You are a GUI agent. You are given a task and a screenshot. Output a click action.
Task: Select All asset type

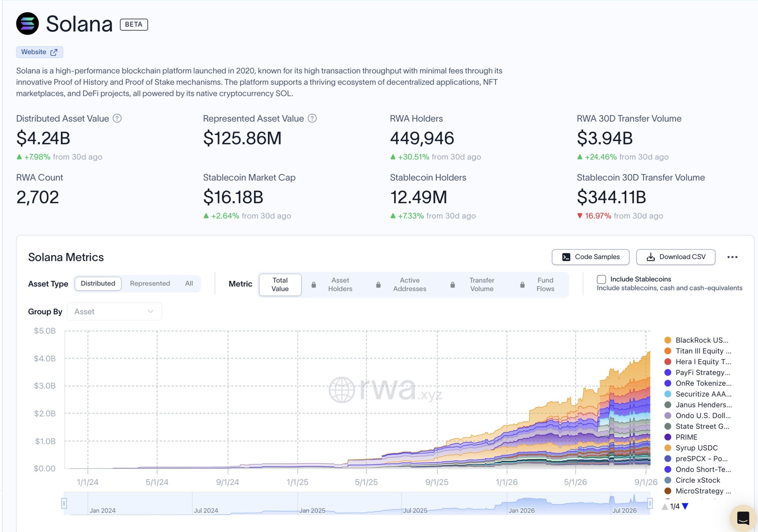tap(189, 284)
